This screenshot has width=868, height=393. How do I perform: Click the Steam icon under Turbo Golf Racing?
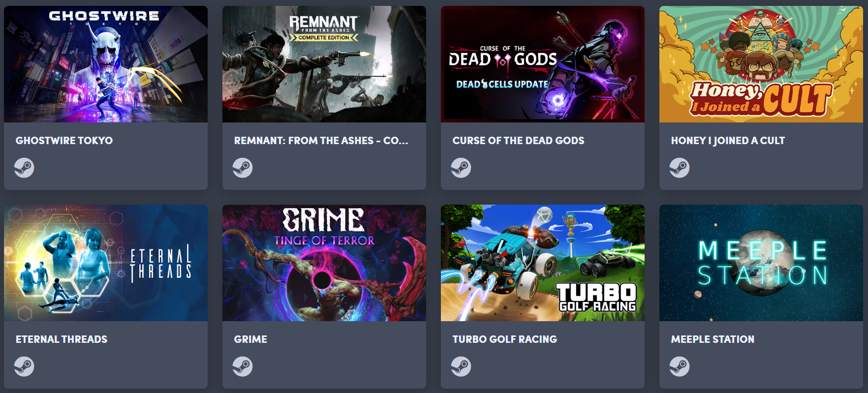click(461, 366)
